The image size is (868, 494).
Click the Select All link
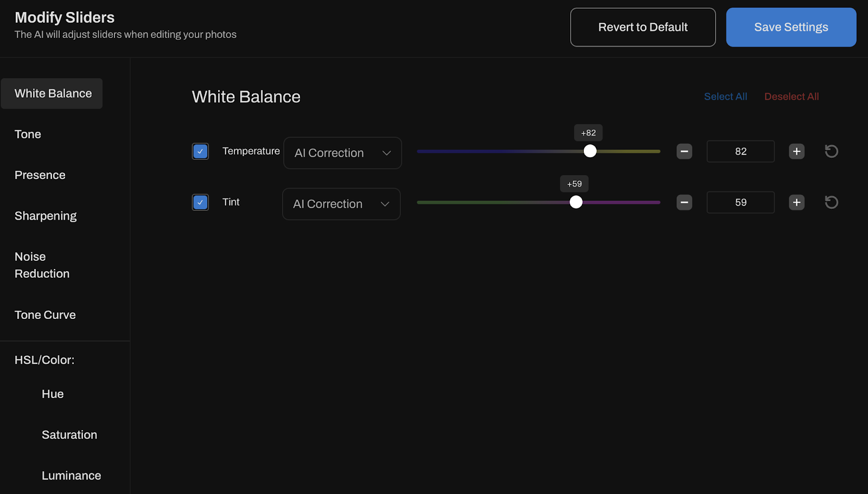coord(725,97)
